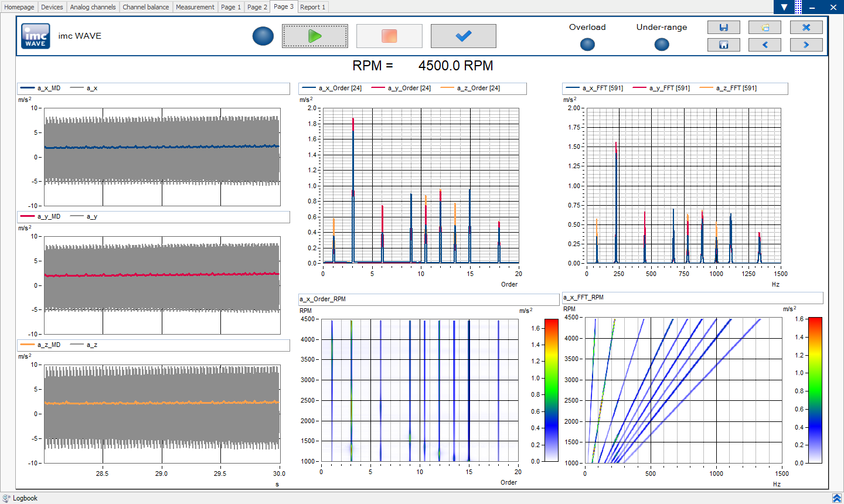Go to home page via house icon
844x504 pixels.
(723, 45)
